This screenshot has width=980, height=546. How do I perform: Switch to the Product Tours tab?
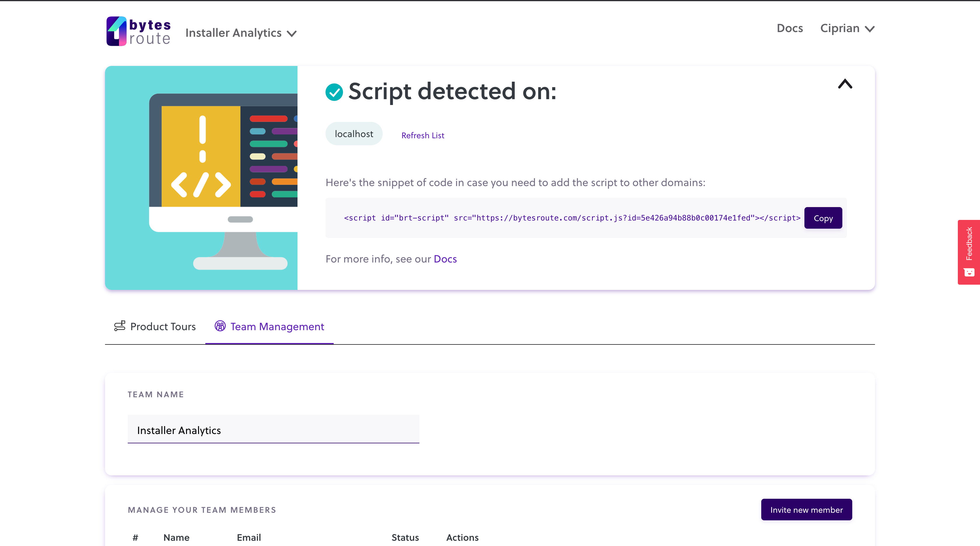tap(162, 326)
